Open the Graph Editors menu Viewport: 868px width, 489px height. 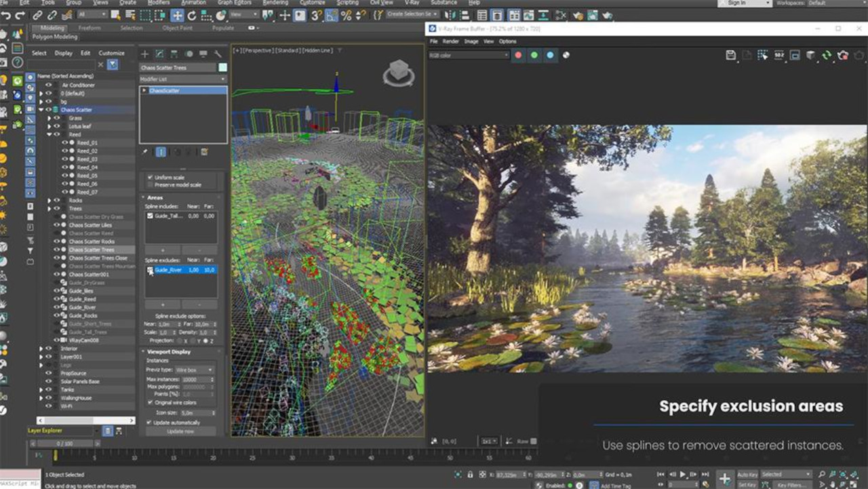click(x=234, y=3)
